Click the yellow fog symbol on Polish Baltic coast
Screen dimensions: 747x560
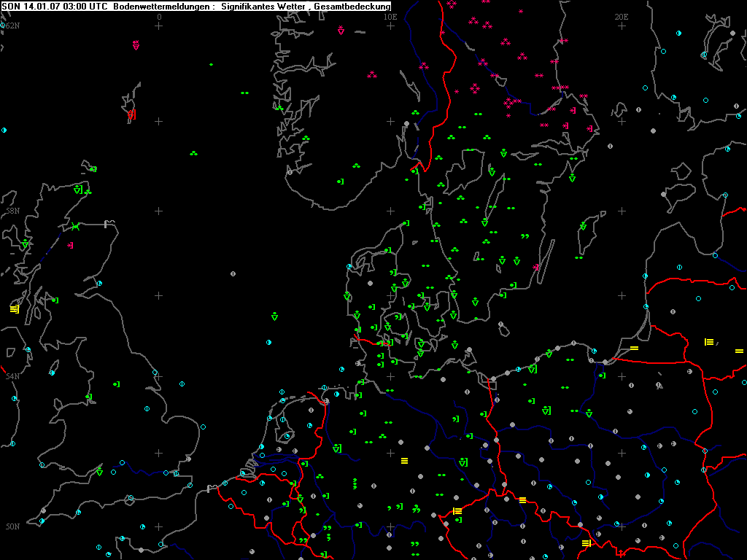click(x=634, y=349)
